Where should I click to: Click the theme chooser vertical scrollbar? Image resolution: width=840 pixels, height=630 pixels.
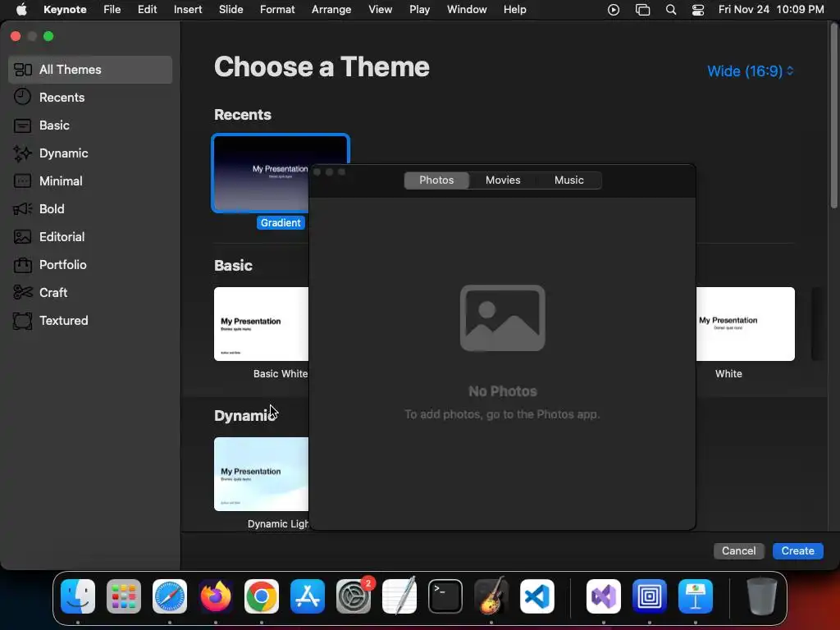833,115
